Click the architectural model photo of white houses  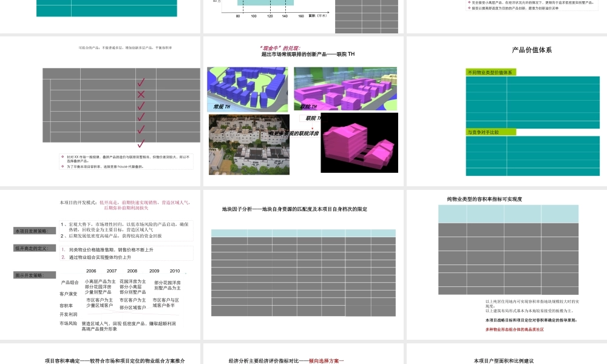pos(249,144)
